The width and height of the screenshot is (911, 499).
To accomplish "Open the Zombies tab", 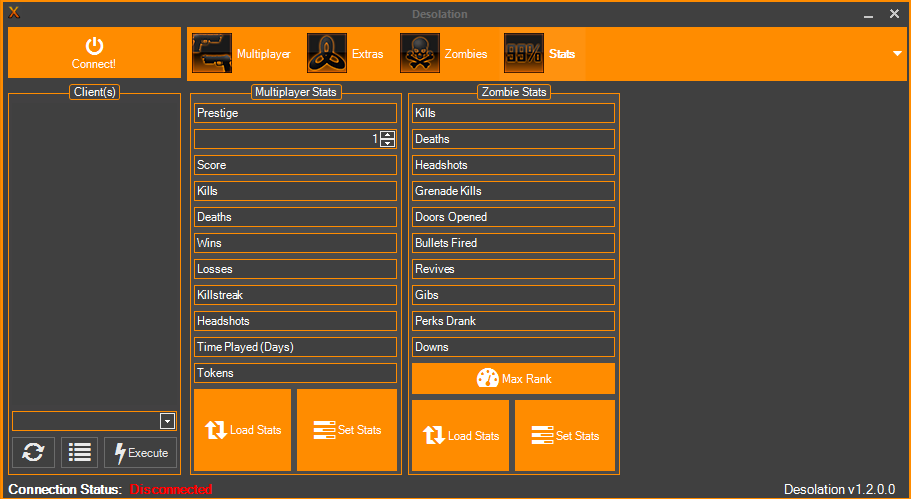I will tap(466, 54).
